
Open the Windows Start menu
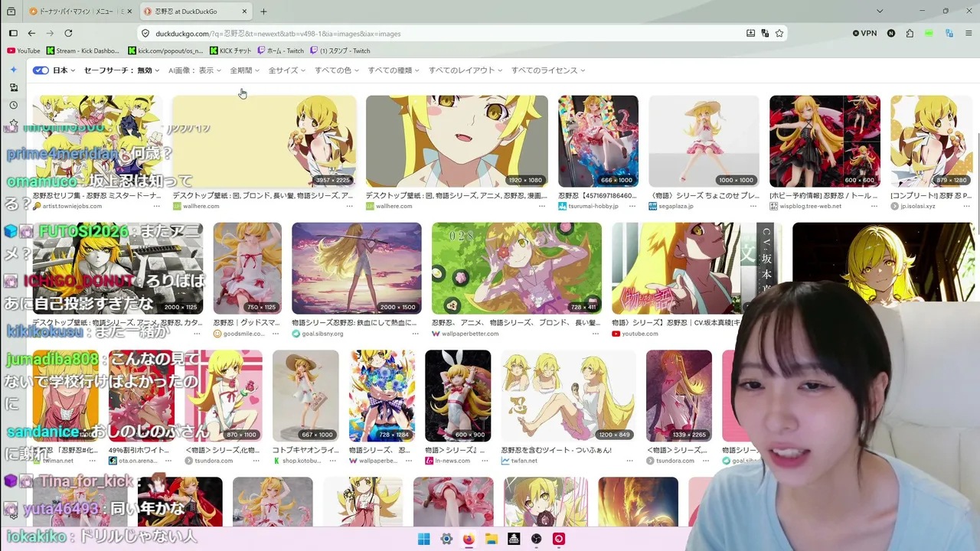coord(423,539)
